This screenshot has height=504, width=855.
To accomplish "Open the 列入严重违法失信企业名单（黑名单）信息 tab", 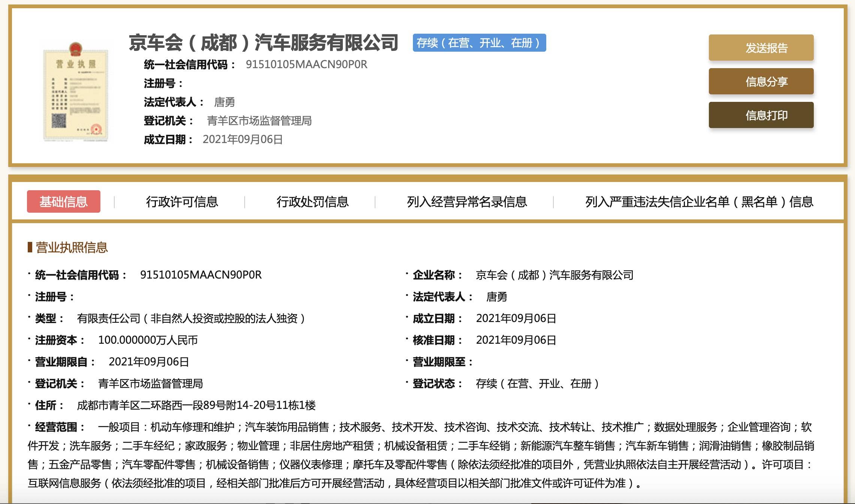I will tap(700, 201).
